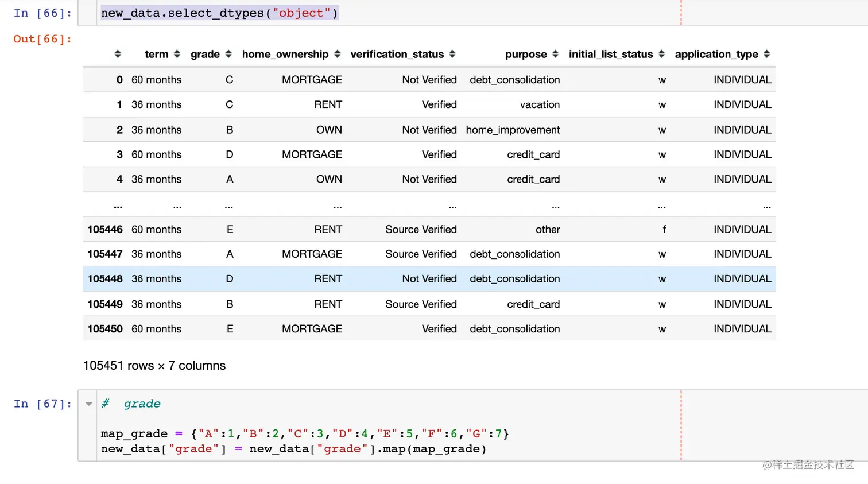Click 'debt_consolidation' cell in row 105450
Image resolution: width=868 pixels, height=484 pixels.
pyautogui.click(x=515, y=328)
